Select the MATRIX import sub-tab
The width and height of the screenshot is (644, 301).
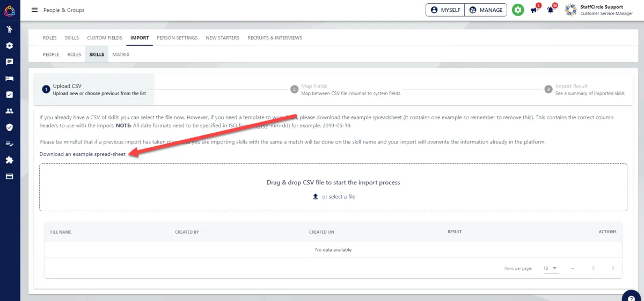point(121,54)
